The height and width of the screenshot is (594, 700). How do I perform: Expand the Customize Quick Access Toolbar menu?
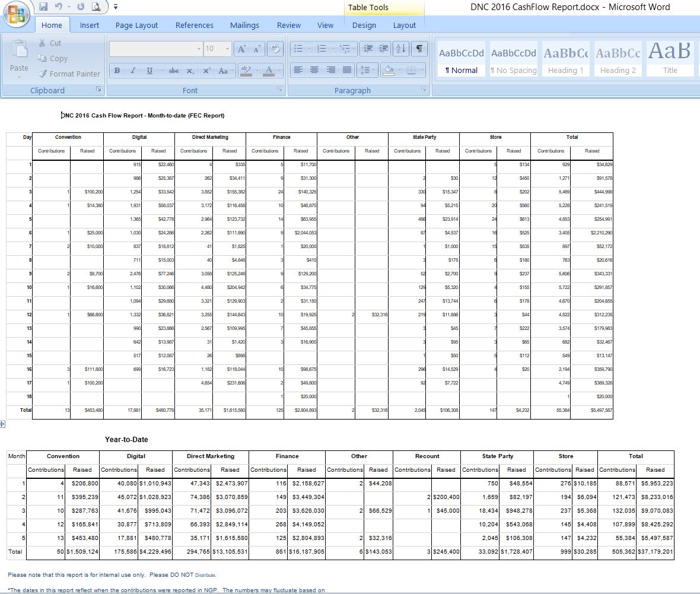116,7
